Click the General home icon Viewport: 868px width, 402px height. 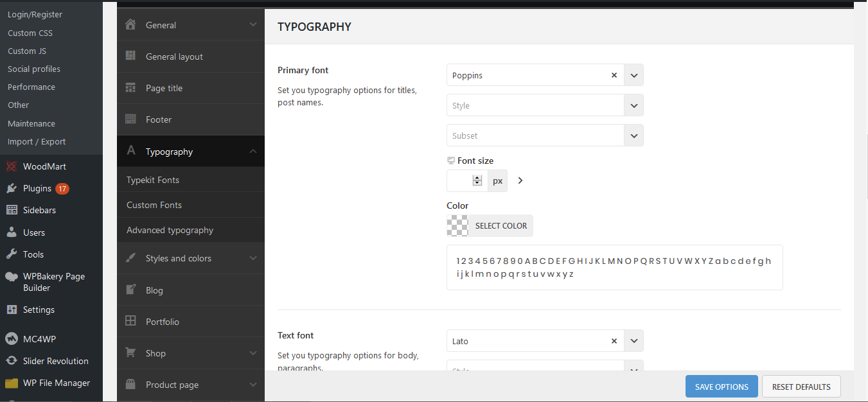[130, 24]
